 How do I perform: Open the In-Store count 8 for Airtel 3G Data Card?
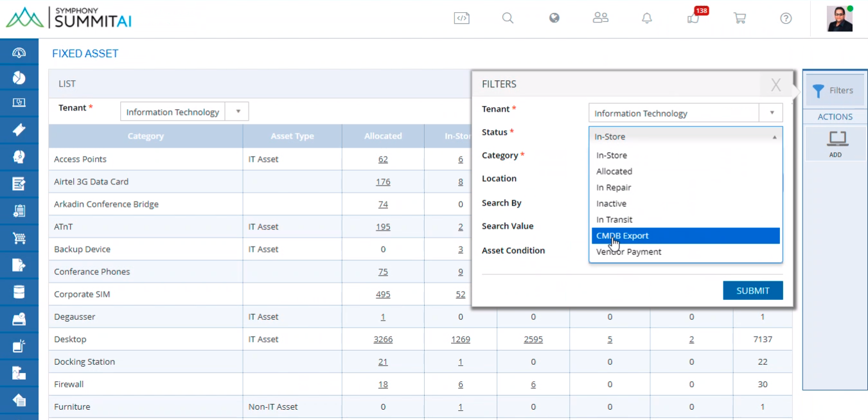pyautogui.click(x=461, y=182)
